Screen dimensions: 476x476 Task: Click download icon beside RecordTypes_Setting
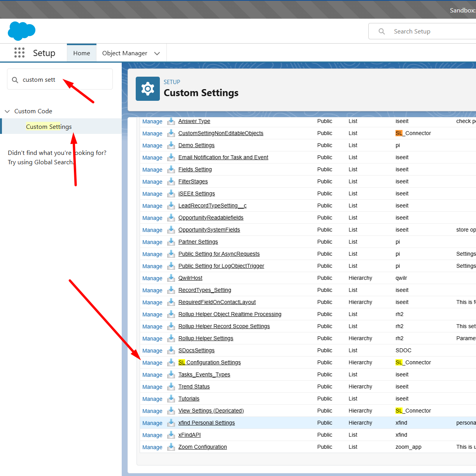[171, 290]
